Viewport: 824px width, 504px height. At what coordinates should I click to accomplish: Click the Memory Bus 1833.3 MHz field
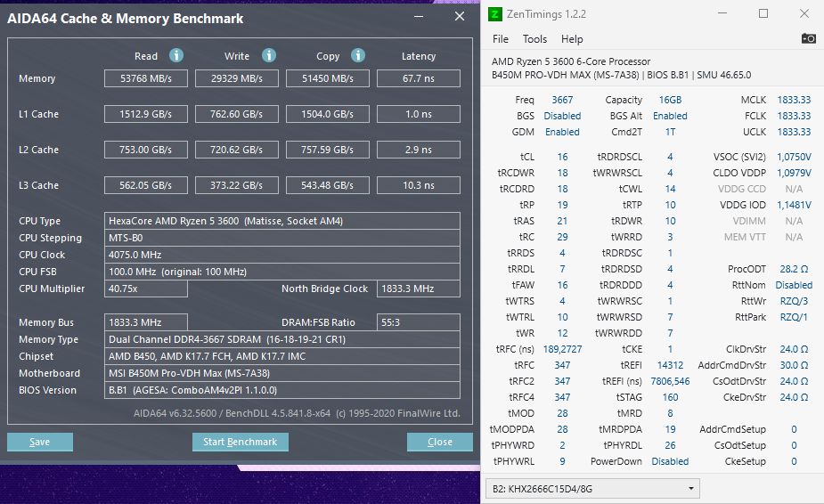point(146,322)
